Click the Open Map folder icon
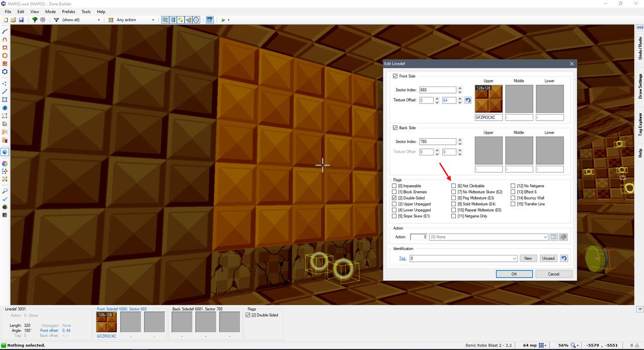 pyautogui.click(x=14, y=20)
